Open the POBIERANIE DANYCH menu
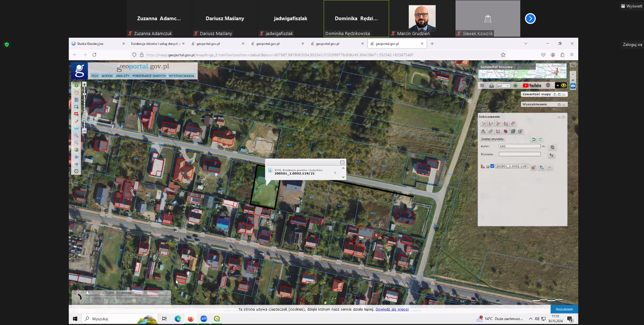 [149, 76]
